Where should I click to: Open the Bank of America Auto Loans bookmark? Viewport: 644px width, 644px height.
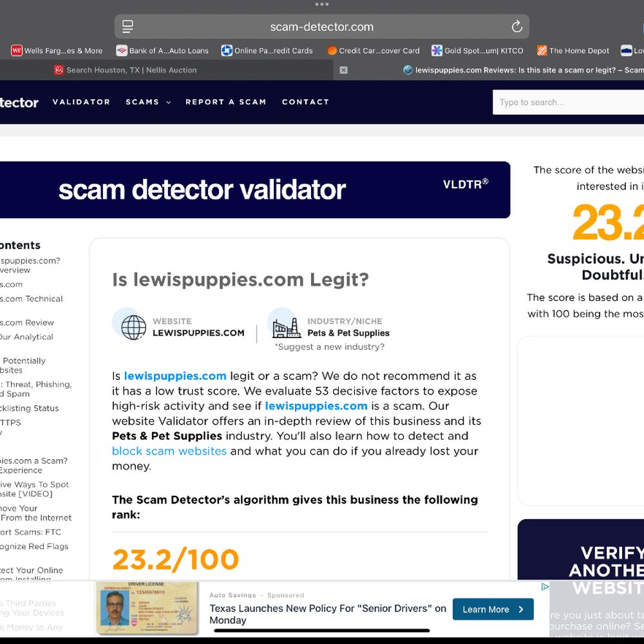tap(162, 50)
